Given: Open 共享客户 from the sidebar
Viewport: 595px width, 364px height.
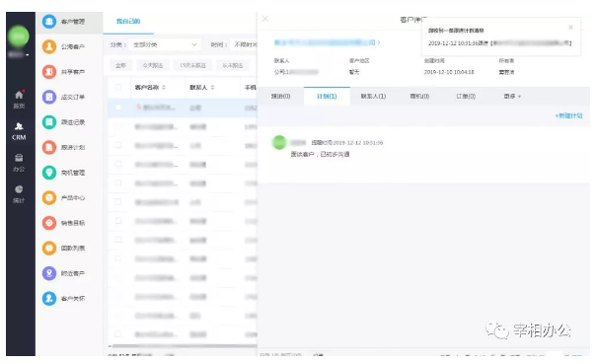Looking at the screenshot, I should coord(64,72).
